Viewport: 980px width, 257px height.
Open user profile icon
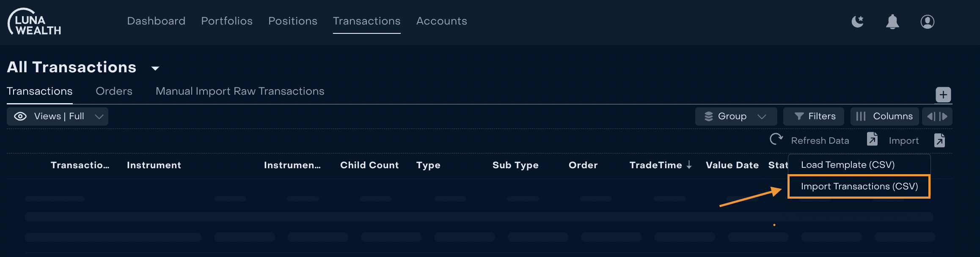point(928,22)
